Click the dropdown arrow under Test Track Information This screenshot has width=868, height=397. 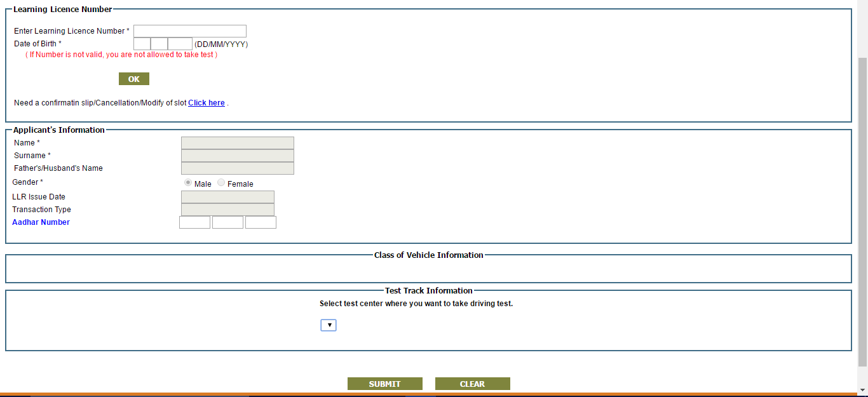pyautogui.click(x=329, y=325)
